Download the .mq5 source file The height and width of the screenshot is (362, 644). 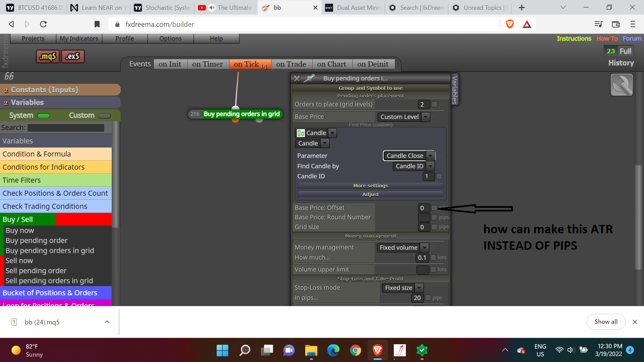[x=48, y=56]
